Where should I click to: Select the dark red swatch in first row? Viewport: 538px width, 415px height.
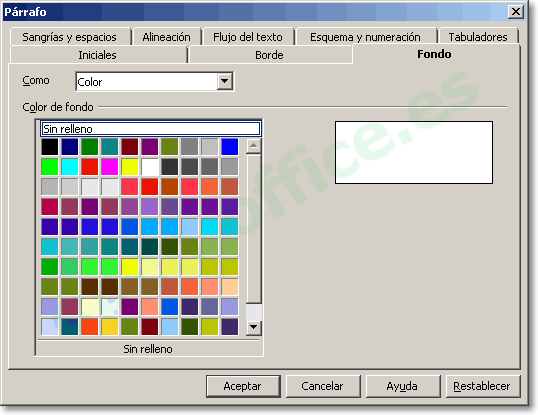click(130, 146)
